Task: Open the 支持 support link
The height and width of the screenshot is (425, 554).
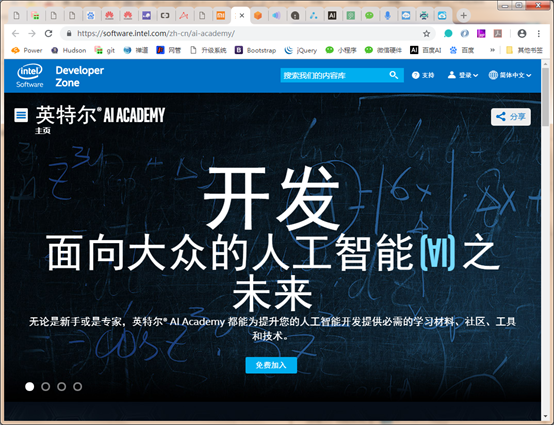Action: coord(423,75)
